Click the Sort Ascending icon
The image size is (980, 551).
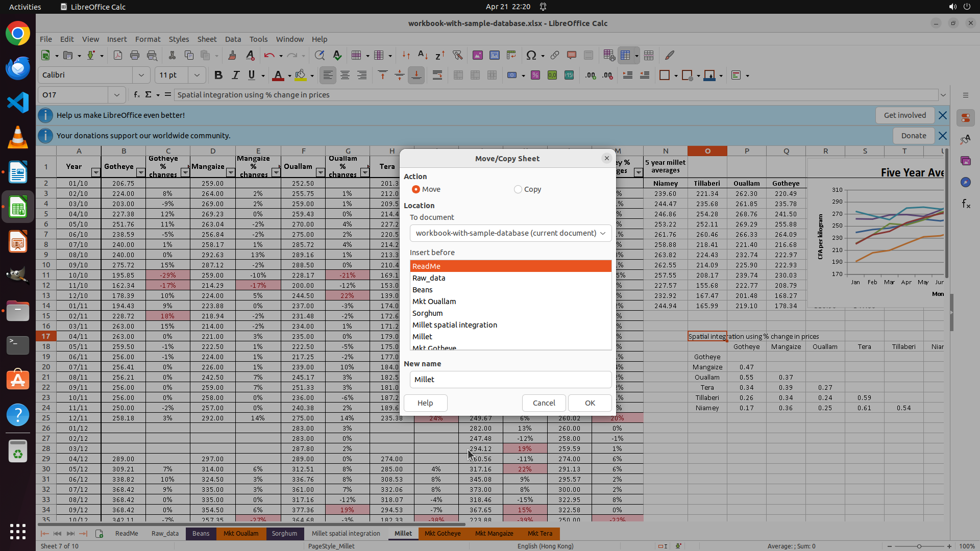(423, 55)
